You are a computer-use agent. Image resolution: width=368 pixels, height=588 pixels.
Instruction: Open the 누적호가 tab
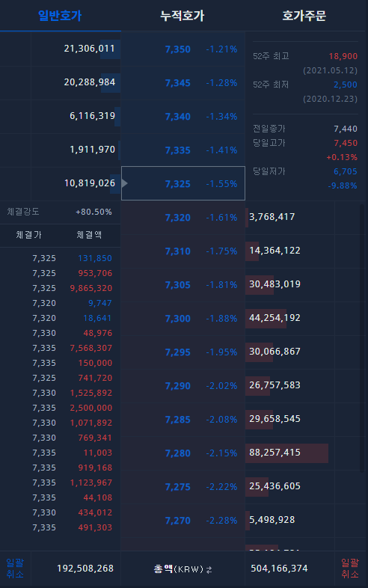click(183, 16)
